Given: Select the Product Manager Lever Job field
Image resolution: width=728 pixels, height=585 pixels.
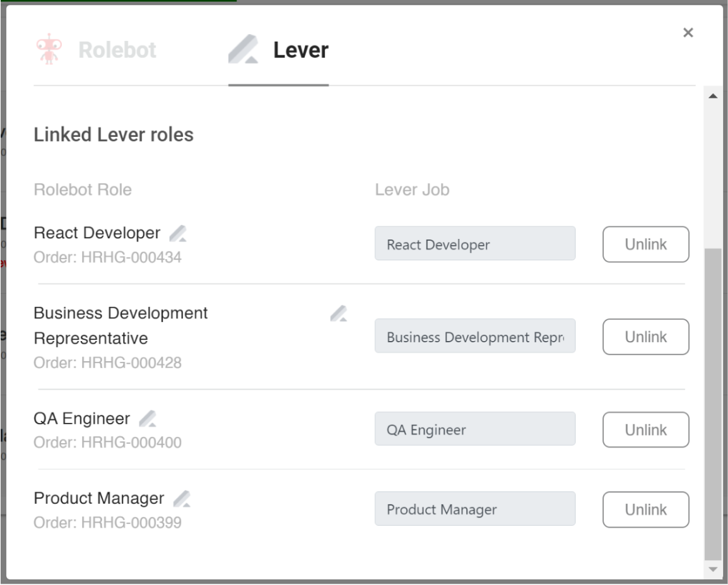Looking at the screenshot, I should click(474, 509).
